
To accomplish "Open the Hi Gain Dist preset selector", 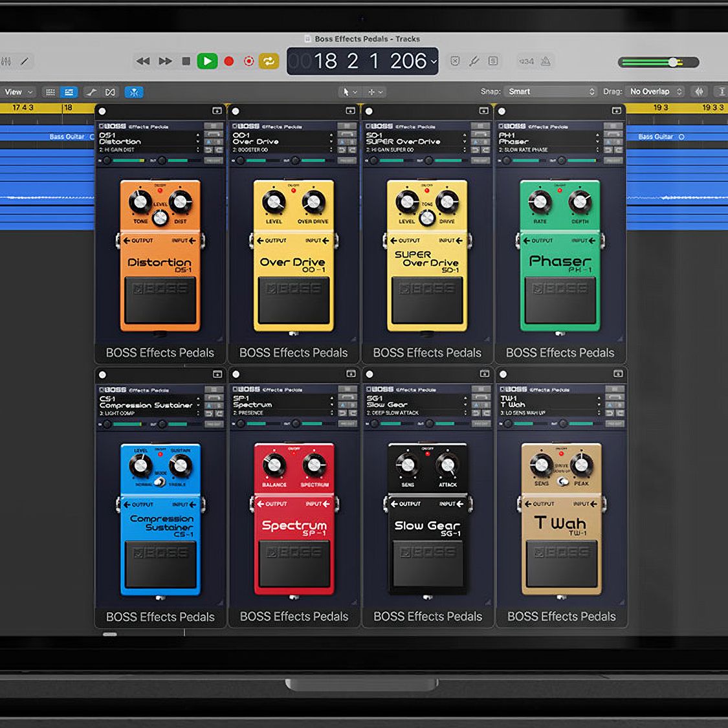I will tap(149, 150).
